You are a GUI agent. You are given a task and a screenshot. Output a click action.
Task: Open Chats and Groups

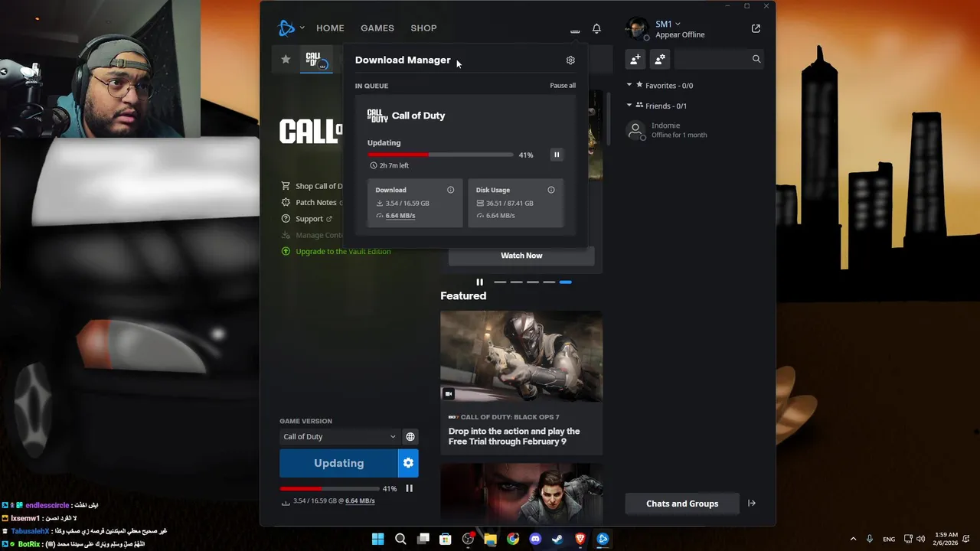point(682,504)
